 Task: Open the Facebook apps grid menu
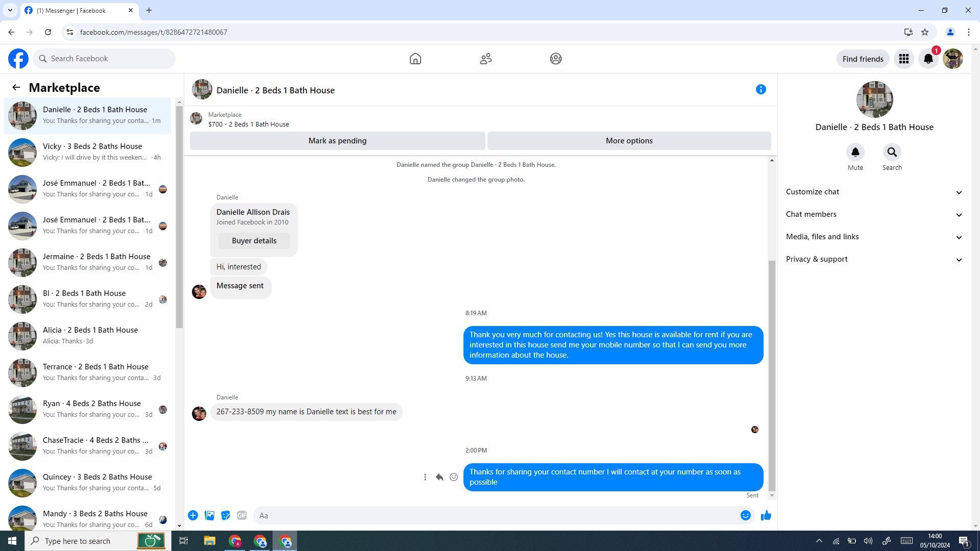pos(903,59)
